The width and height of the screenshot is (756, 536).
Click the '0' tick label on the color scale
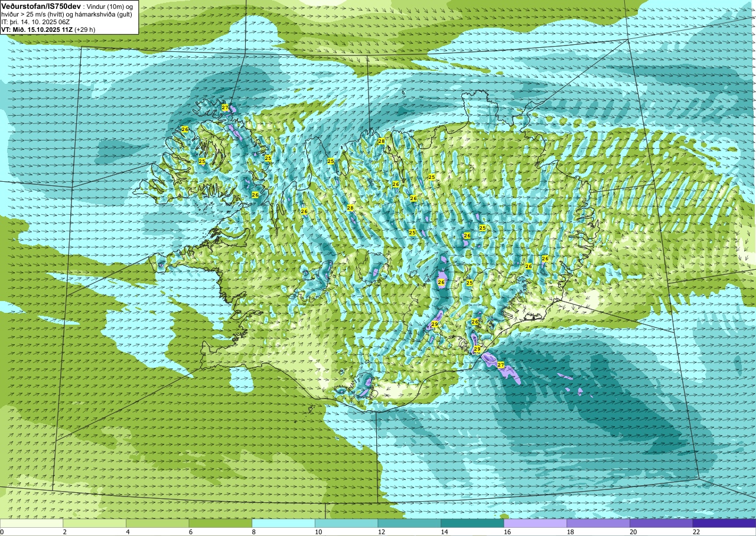pyautogui.click(x=2, y=532)
